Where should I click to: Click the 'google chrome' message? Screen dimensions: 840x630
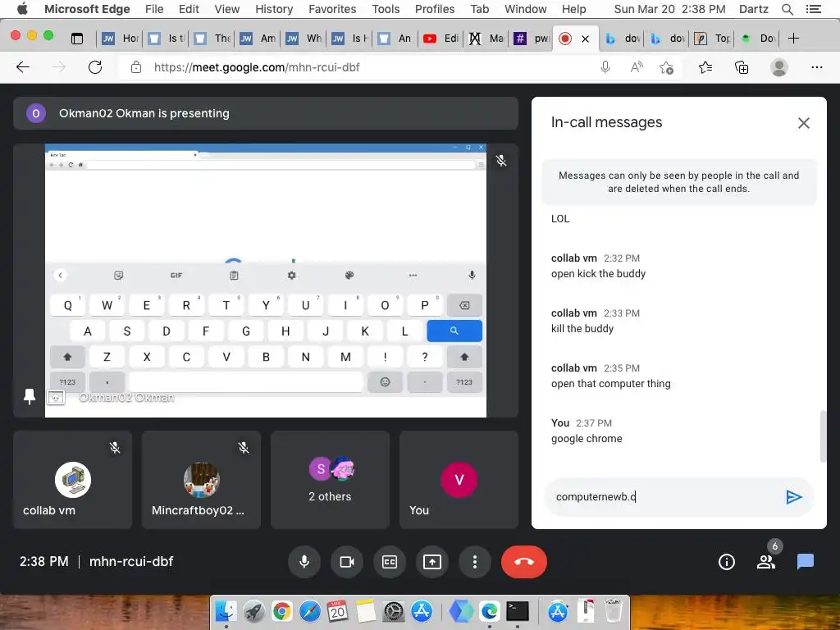tap(586, 439)
